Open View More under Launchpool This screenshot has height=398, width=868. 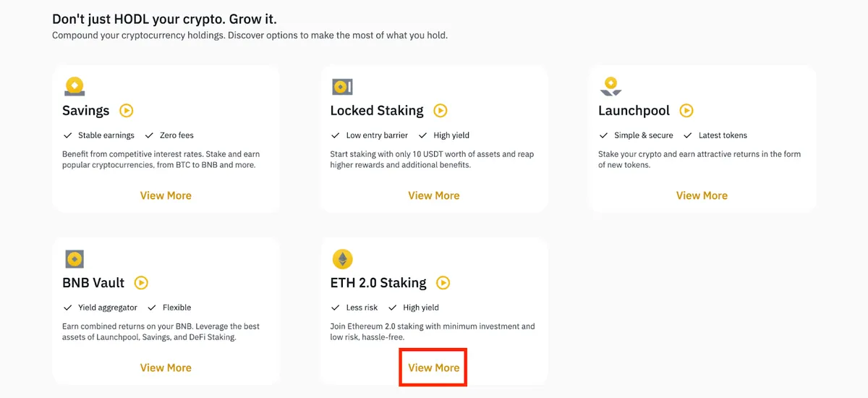pos(702,195)
